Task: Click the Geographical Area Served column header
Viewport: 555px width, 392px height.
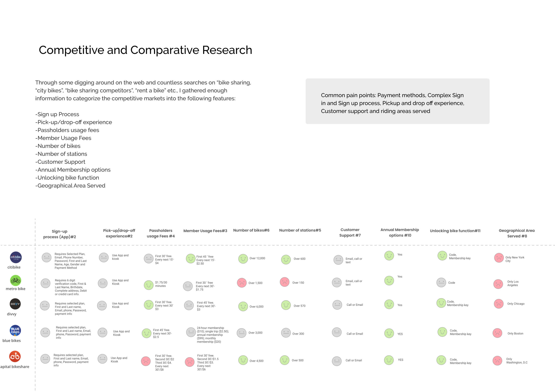Action: 517,233
